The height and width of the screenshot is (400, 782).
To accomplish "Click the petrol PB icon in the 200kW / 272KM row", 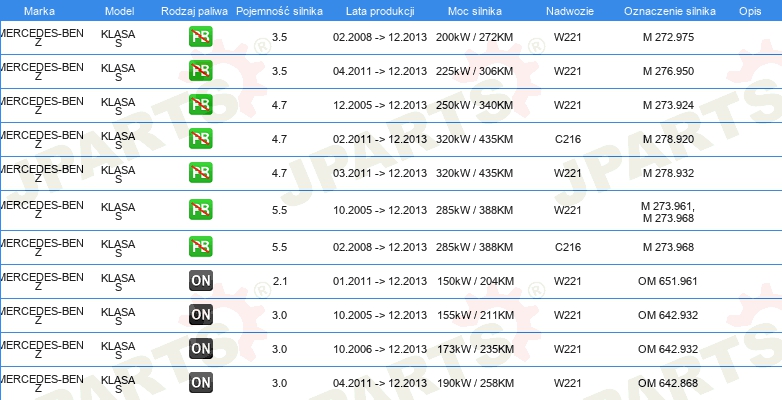I will [200, 37].
